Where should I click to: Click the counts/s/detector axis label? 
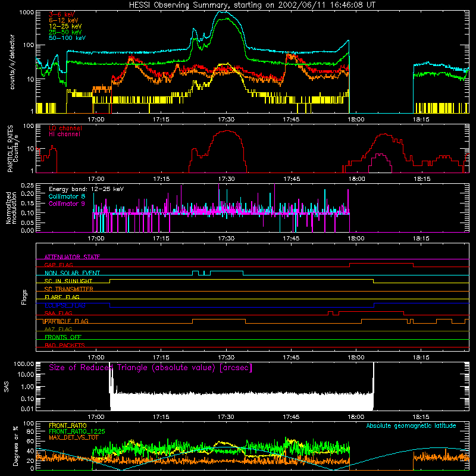pyautogui.click(x=12, y=62)
